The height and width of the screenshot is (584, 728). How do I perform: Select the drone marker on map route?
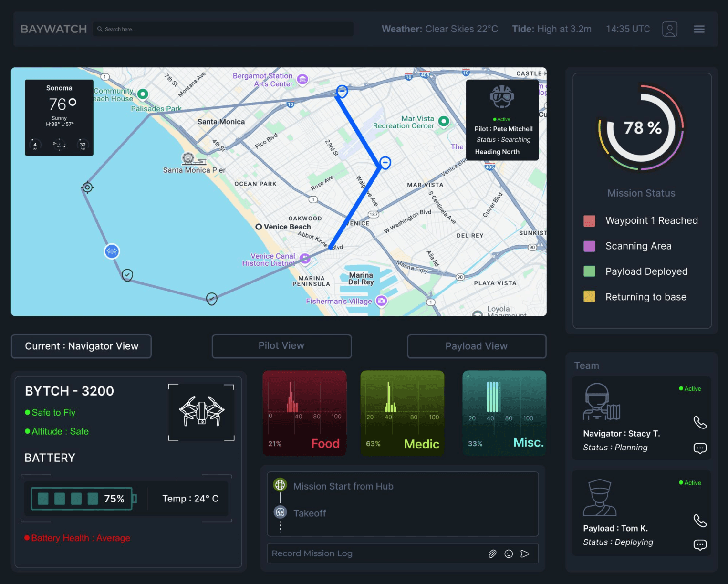coord(112,251)
